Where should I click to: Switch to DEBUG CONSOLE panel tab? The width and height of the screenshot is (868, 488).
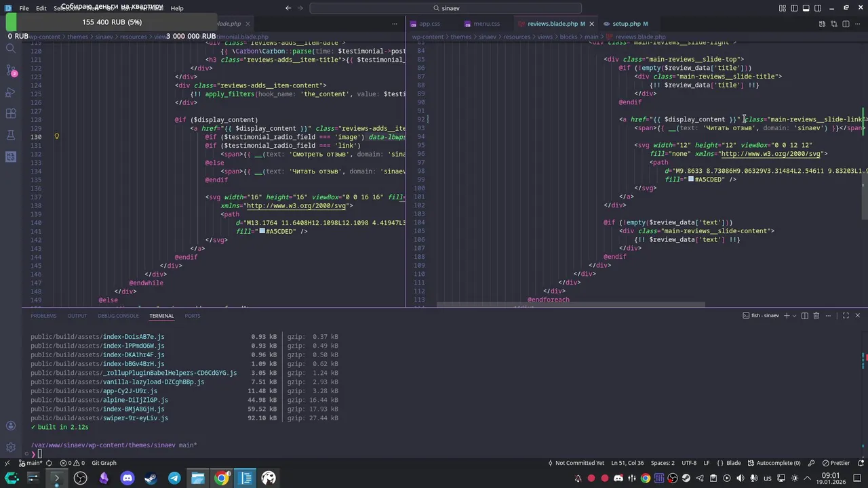[x=118, y=316]
